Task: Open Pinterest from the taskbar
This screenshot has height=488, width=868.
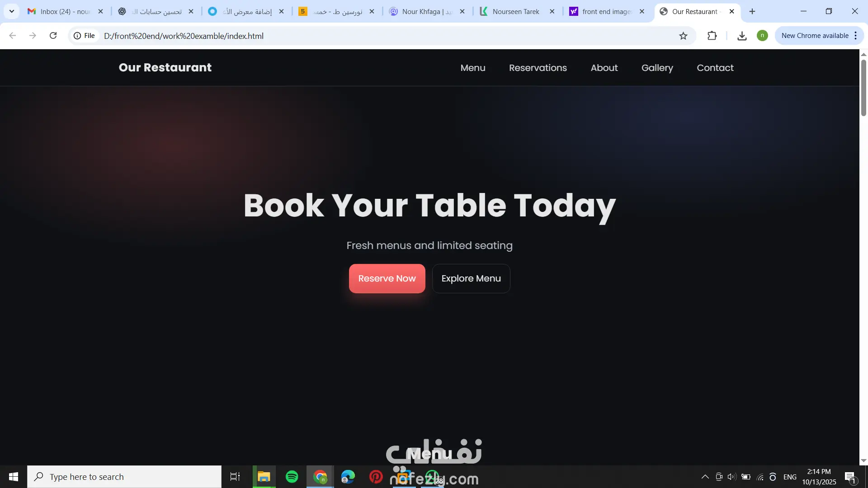Action: point(376,477)
